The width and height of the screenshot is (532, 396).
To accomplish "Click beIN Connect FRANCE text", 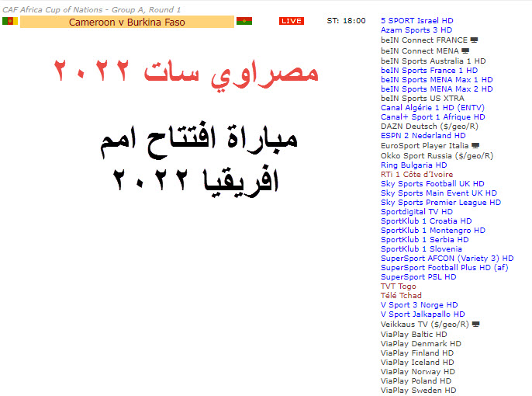I will coord(424,40).
